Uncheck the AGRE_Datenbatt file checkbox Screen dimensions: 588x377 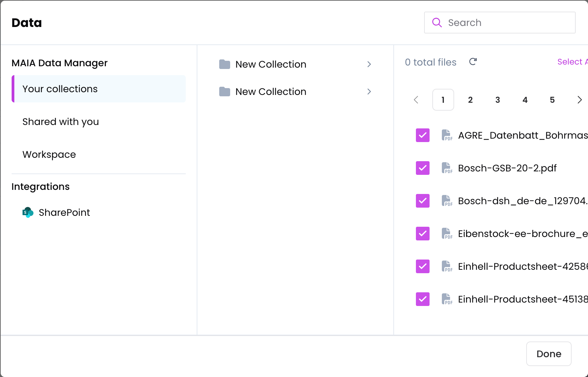423,135
